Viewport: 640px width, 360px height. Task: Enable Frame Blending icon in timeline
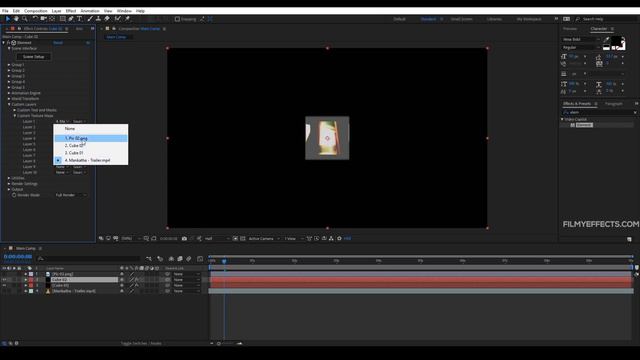point(180,259)
